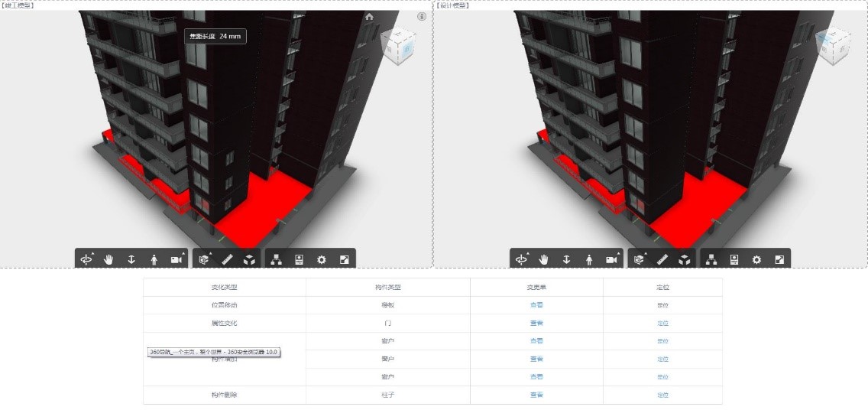Image resolution: width=868 pixels, height=410 pixels.
Task: Click the ViewCube in right viewer
Action: click(833, 46)
